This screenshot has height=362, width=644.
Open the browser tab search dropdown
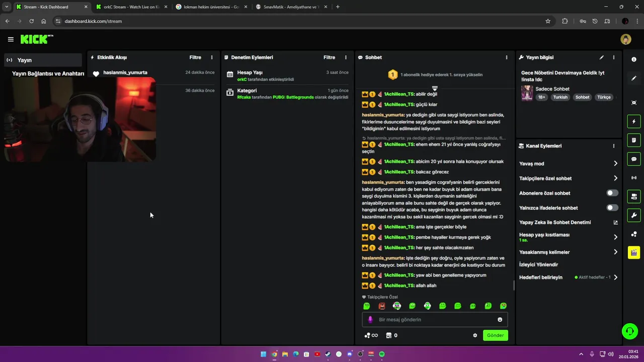pos(6,7)
